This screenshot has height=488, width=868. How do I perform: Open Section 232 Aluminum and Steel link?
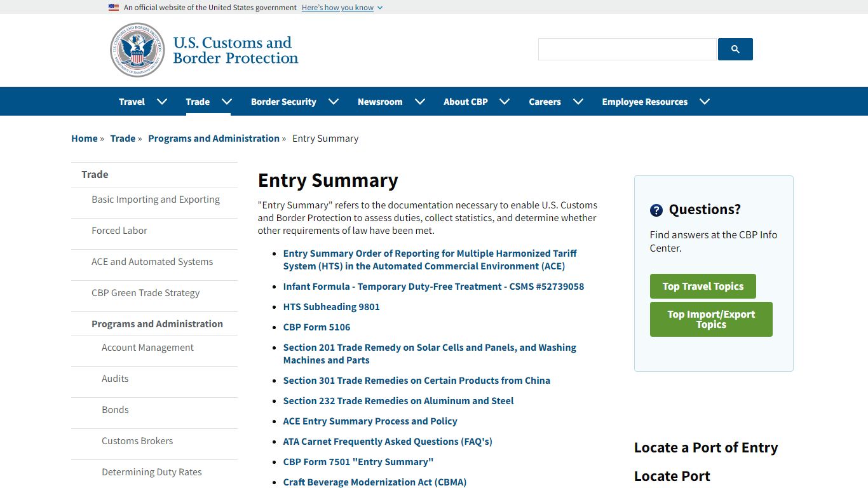398,401
